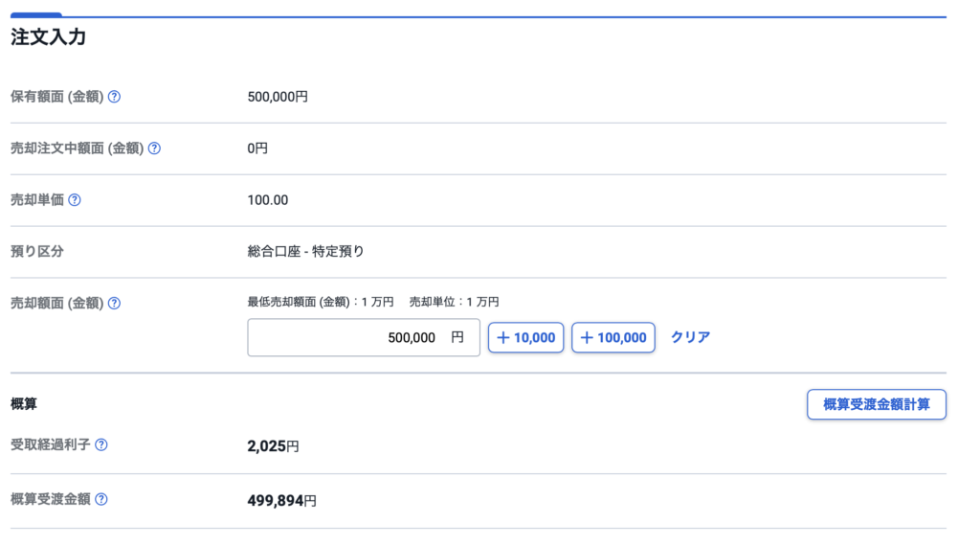Click the 総合口座 - 特定預り text
The width and height of the screenshot is (980, 546).
pyautogui.click(x=305, y=252)
